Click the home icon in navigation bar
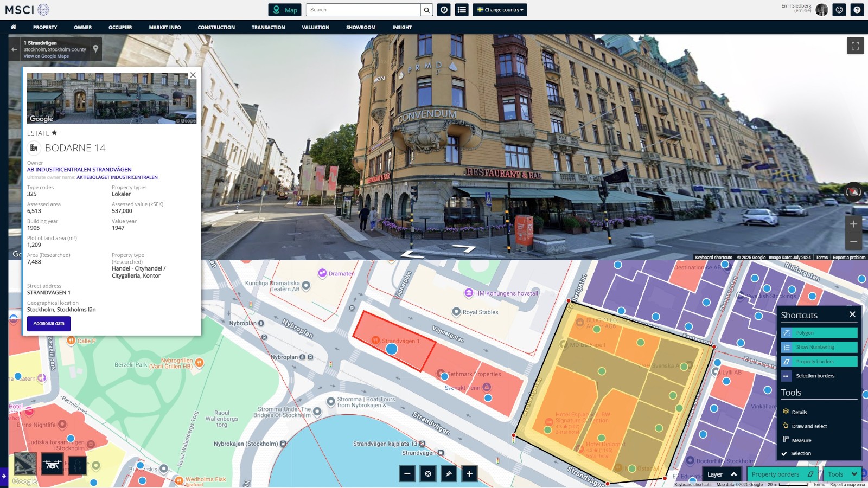The image size is (868, 488). [x=14, y=27]
